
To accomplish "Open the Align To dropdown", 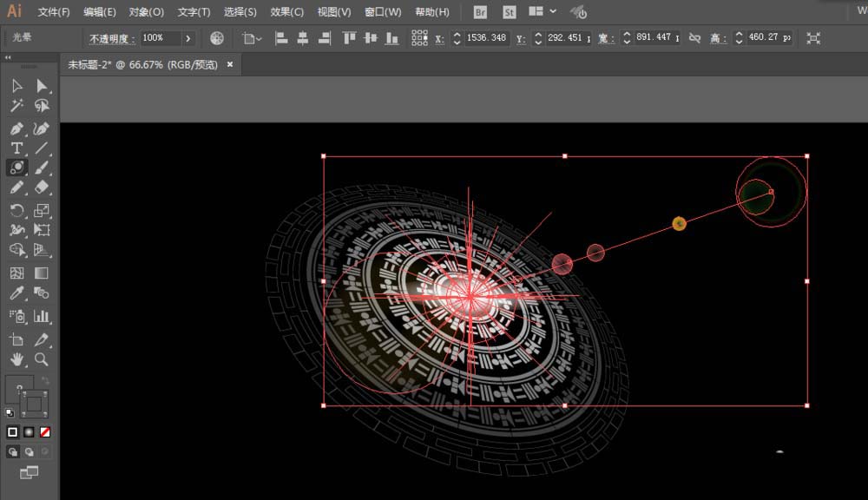I will pos(252,38).
